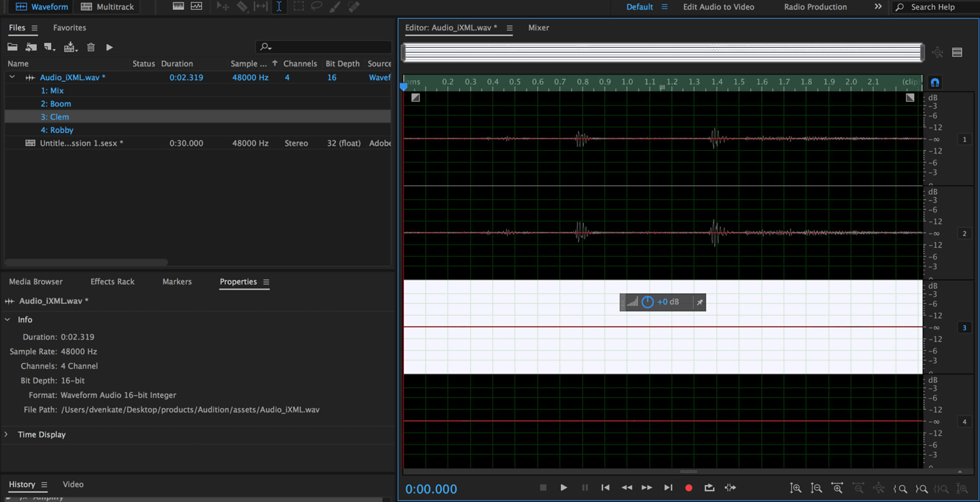Select the Lasso Selection tool
The width and height of the screenshot is (980, 502).
[316, 7]
